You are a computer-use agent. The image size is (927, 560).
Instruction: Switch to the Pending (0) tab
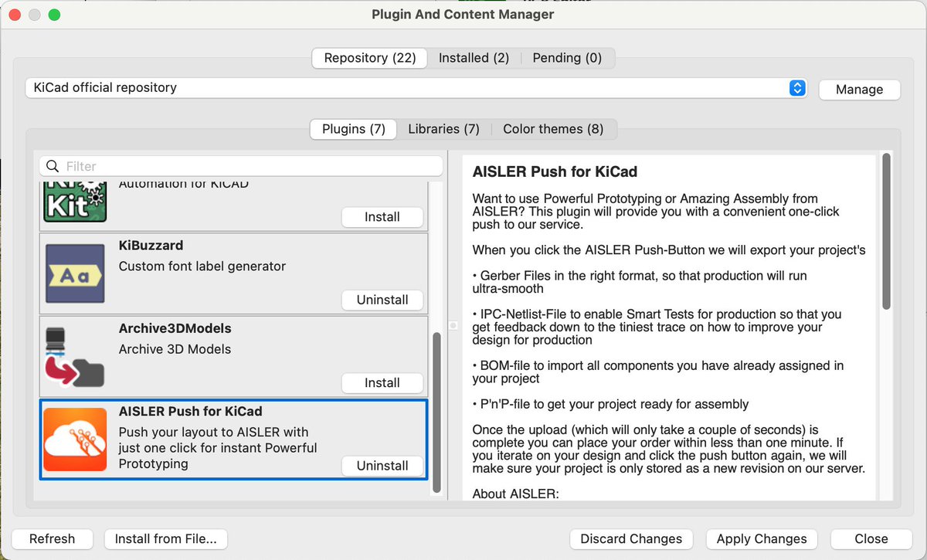click(x=567, y=58)
